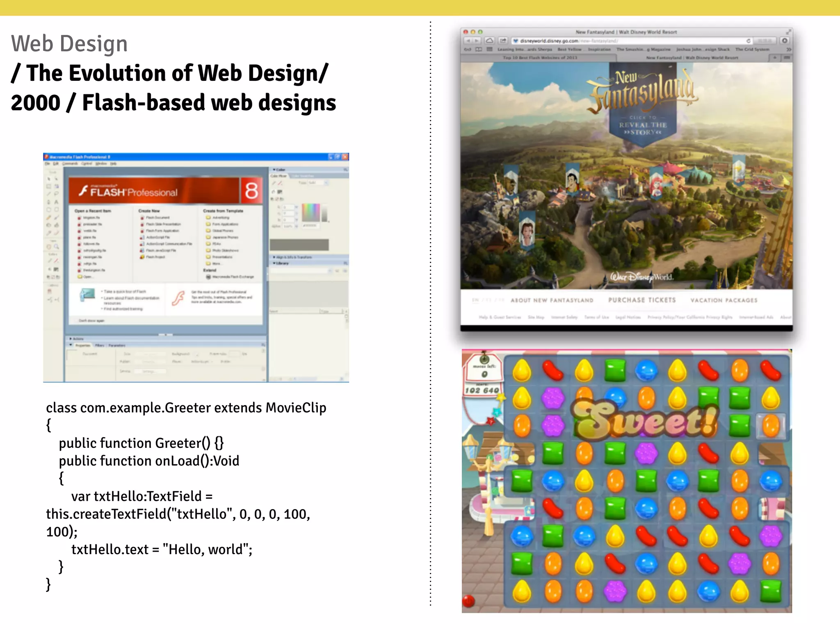Screen dimensions: 840x630
Task: Open iCloud Tabs in Safari toolbar
Action: pyautogui.click(x=490, y=41)
